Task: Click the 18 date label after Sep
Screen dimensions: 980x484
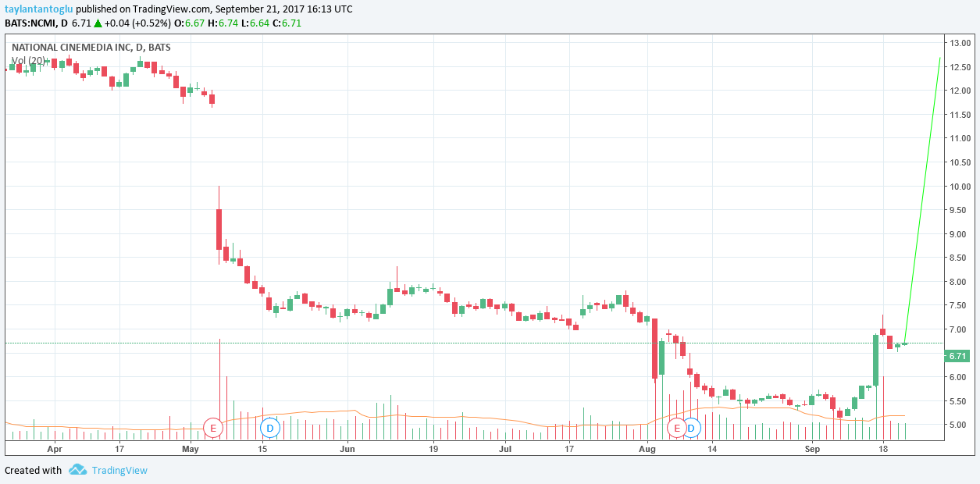Action: point(883,449)
